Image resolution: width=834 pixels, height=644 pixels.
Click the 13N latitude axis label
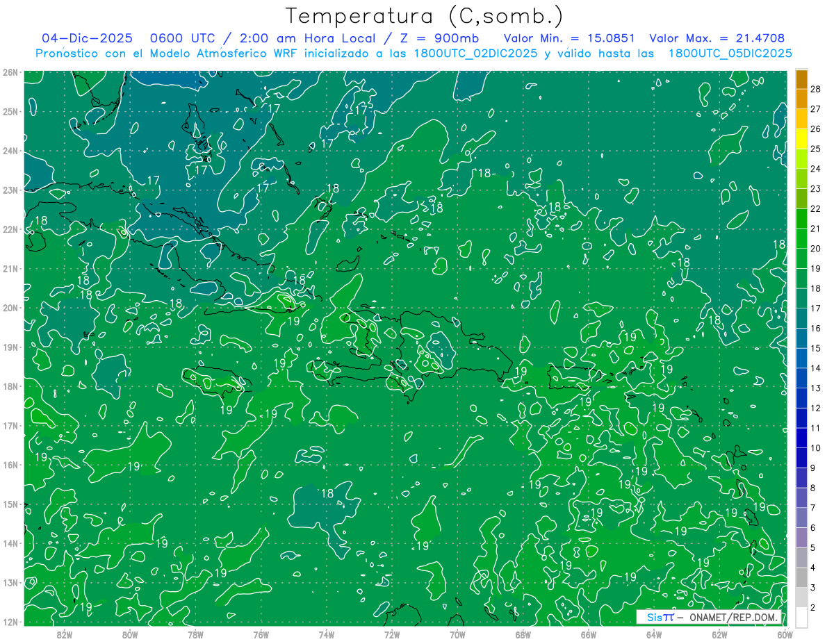(x=10, y=582)
